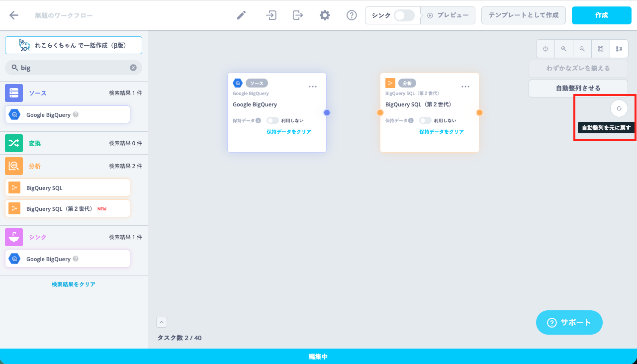
Task: Click the 変換 category icon
Action: 14,143
